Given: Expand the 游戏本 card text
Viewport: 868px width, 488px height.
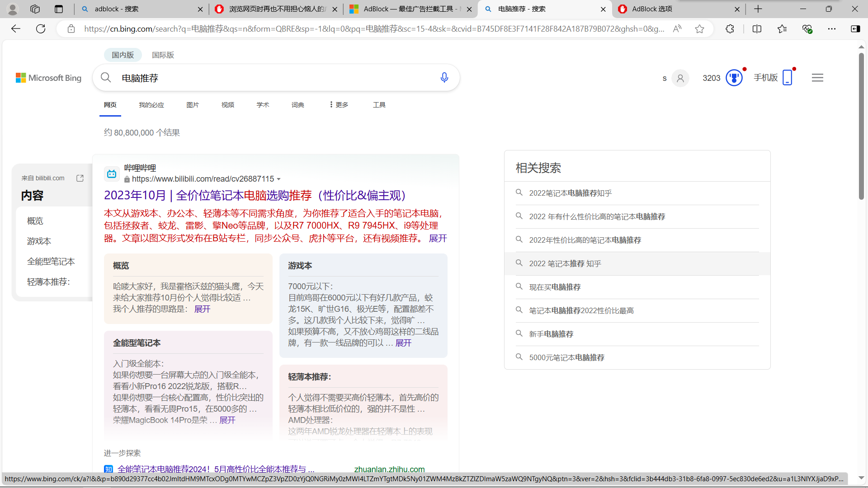Looking at the screenshot, I should point(403,343).
